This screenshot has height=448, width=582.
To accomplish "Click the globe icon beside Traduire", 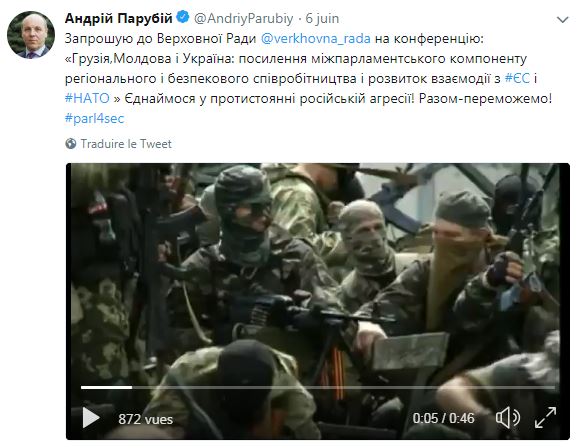I will coord(71,144).
